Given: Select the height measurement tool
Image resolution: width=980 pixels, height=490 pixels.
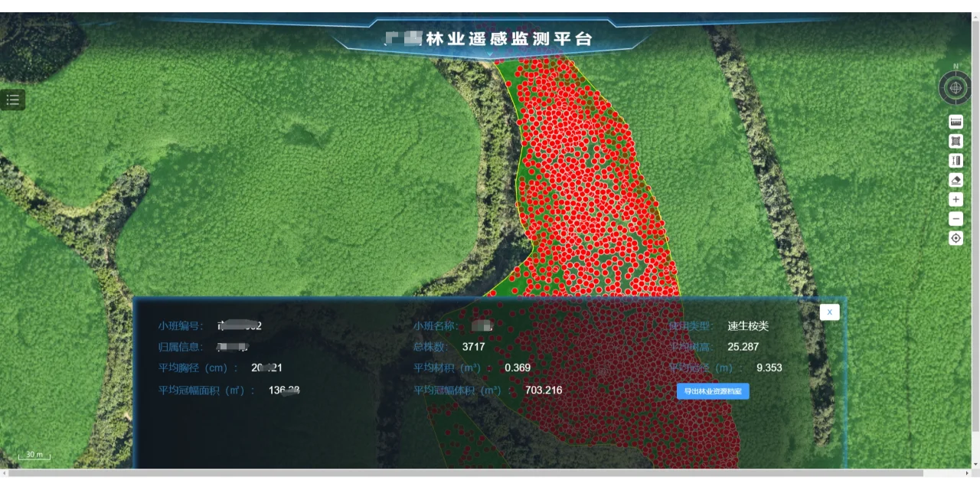Looking at the screenshot, I should tap(955, 161).
